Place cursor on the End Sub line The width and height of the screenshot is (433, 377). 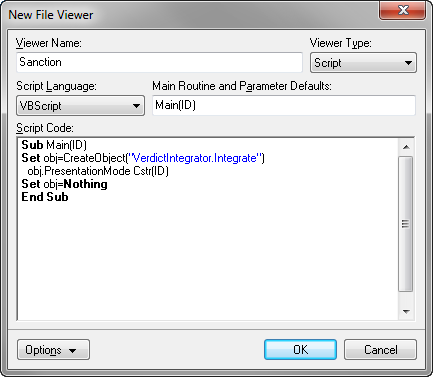[45, 197]
